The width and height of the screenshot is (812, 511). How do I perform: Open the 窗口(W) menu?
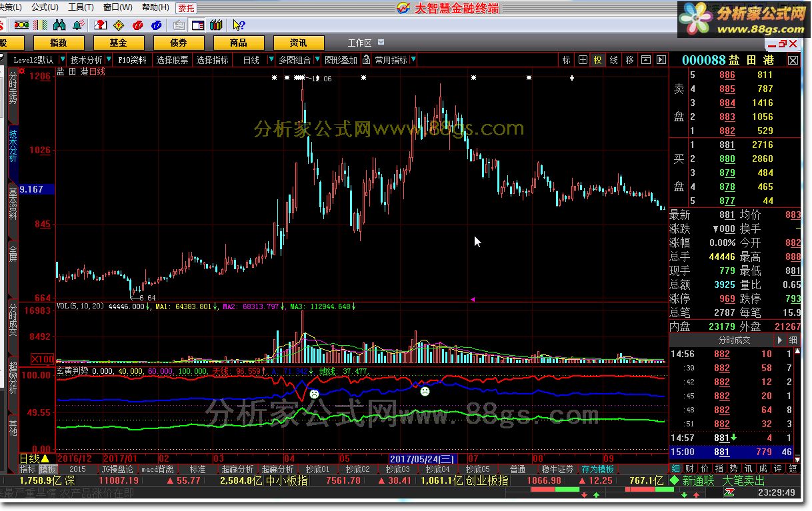(x=117, y=7)
